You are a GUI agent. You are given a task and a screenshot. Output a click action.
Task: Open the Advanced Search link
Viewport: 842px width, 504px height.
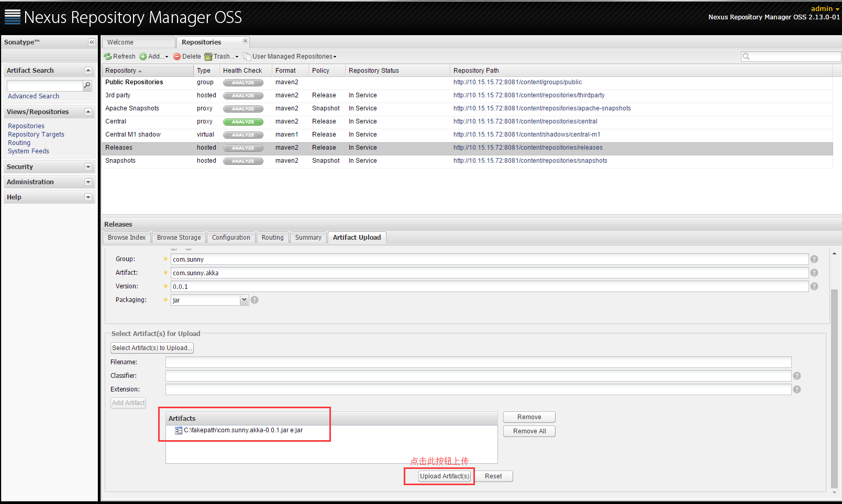[x=34, y=96]
